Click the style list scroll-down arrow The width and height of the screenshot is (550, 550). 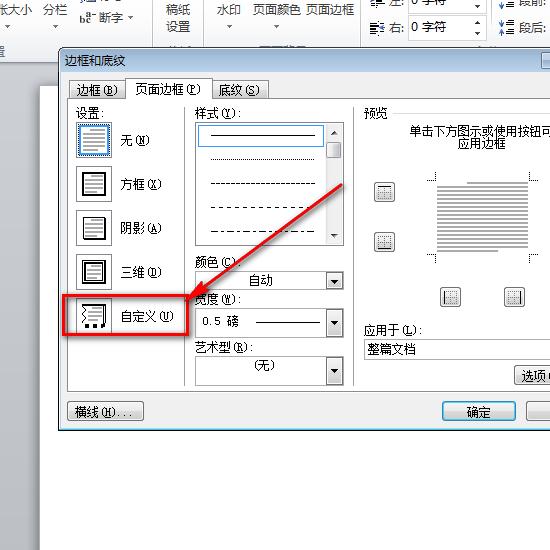(x=334, y=235)
